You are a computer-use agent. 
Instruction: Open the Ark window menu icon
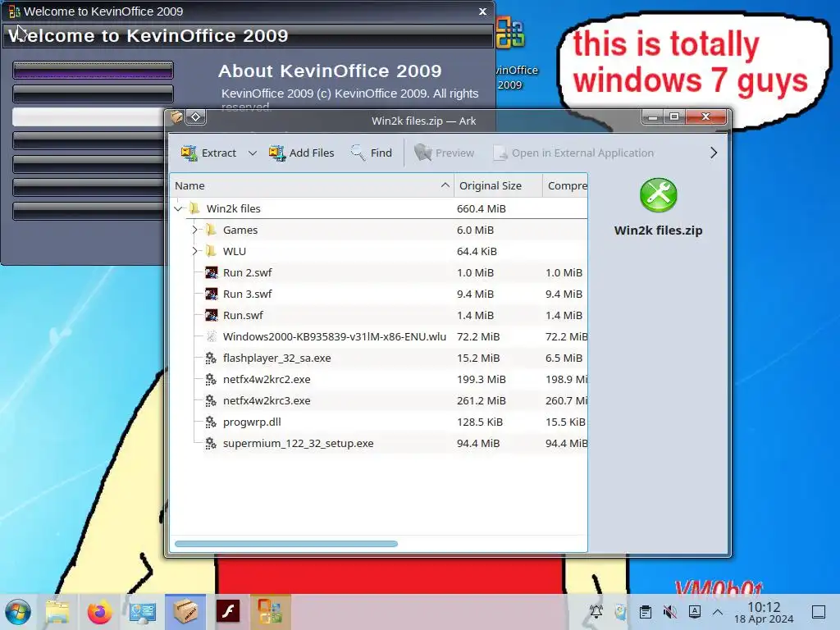click(176, 117)
